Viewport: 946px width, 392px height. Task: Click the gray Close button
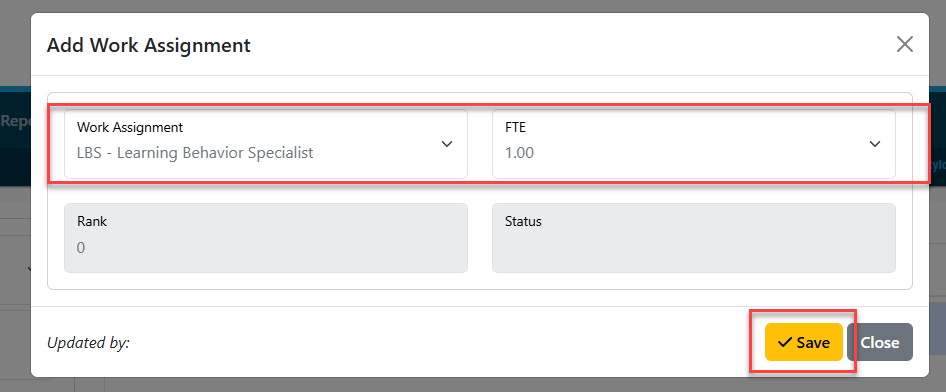click(880, 342)
